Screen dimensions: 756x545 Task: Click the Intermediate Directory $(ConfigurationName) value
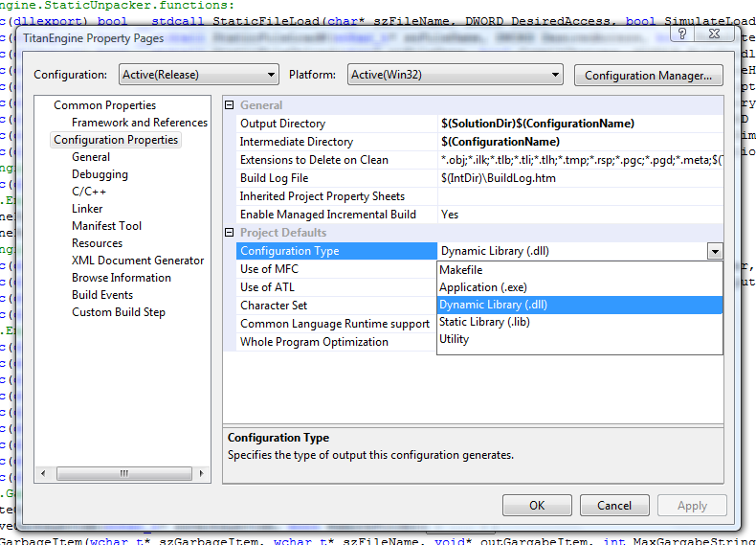(x=500, y=142)
